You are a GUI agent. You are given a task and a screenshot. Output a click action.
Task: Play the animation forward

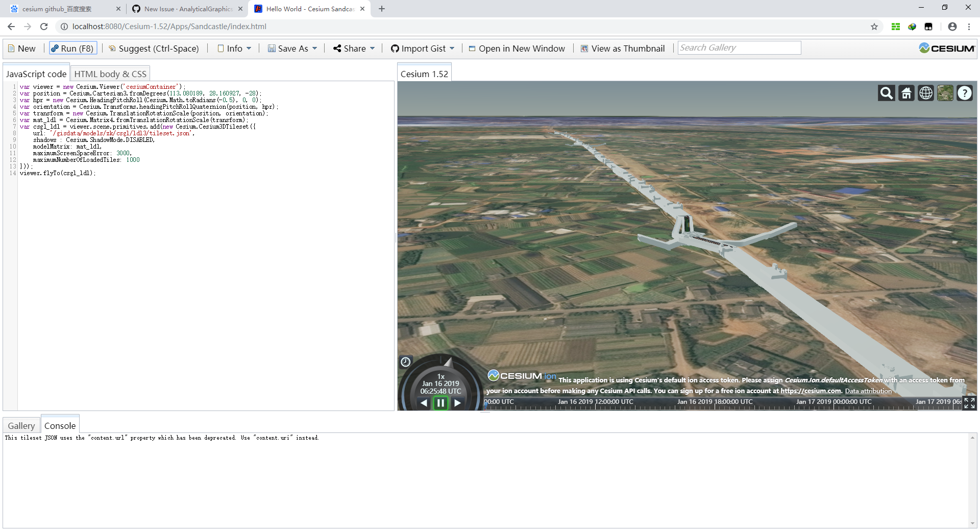[x=458, y=403]
